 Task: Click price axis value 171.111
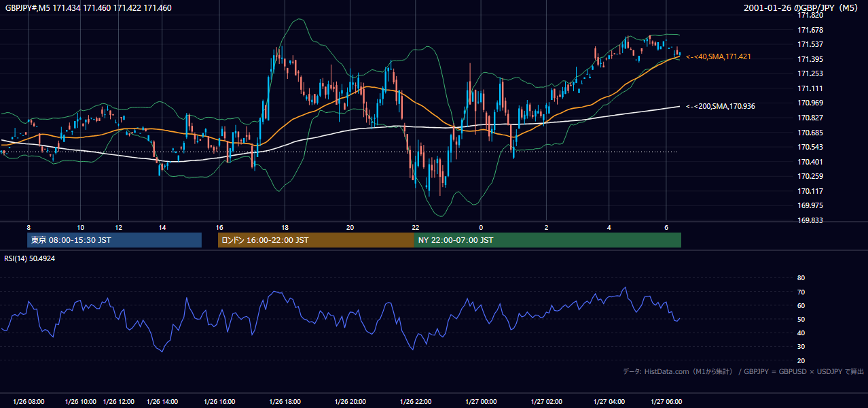point(810,88)
